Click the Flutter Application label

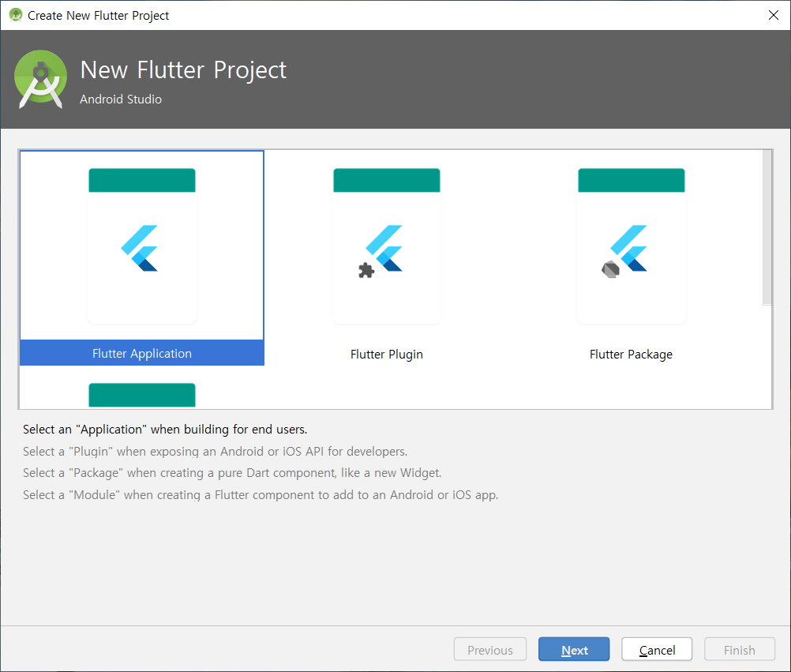142,353
